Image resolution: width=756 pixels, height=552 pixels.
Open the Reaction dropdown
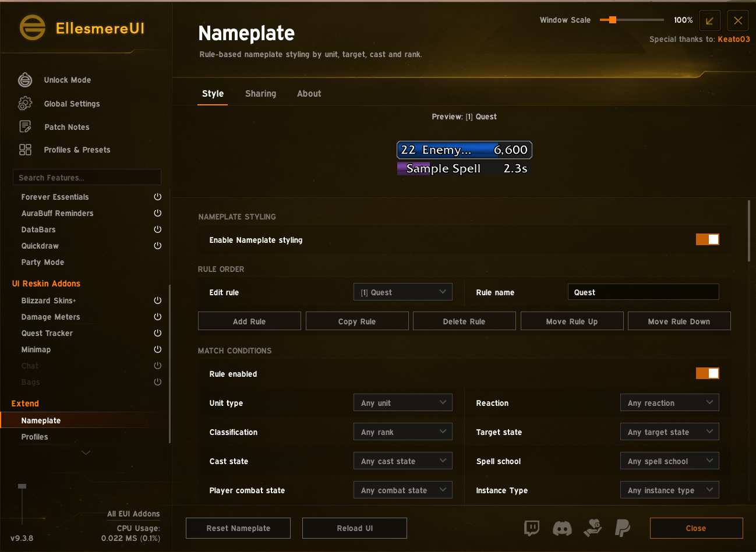[x=670, y=403]
